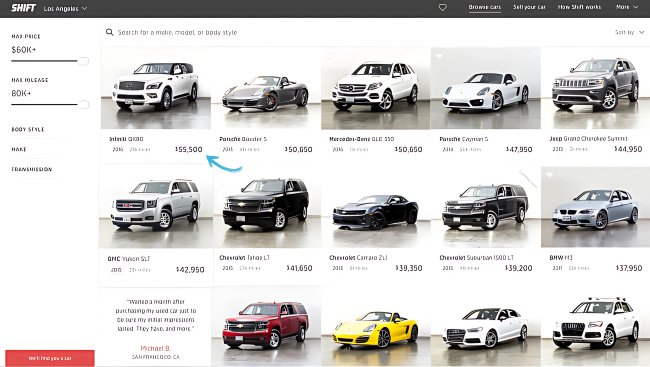Click the 80K+ max mileage value

tap(21, 93)
